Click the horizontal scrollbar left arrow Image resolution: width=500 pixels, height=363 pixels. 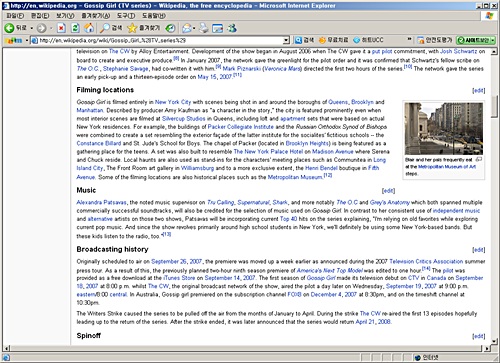7,348
